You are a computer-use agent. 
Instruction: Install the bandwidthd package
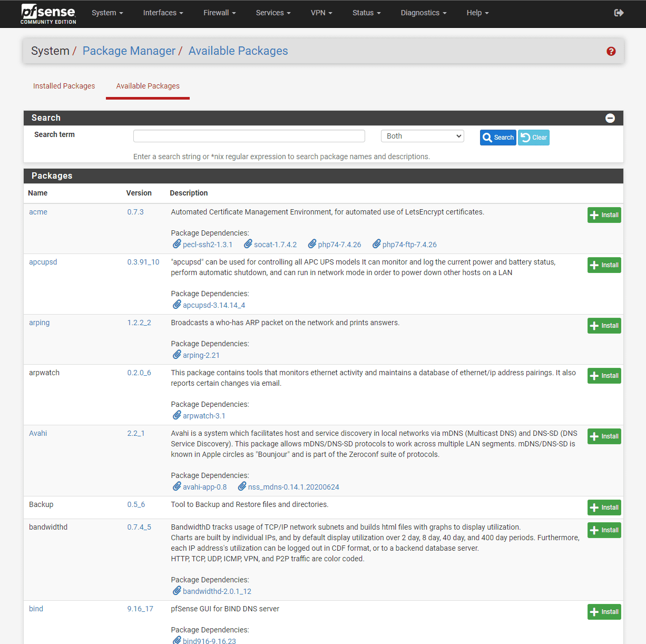(604, 530)
